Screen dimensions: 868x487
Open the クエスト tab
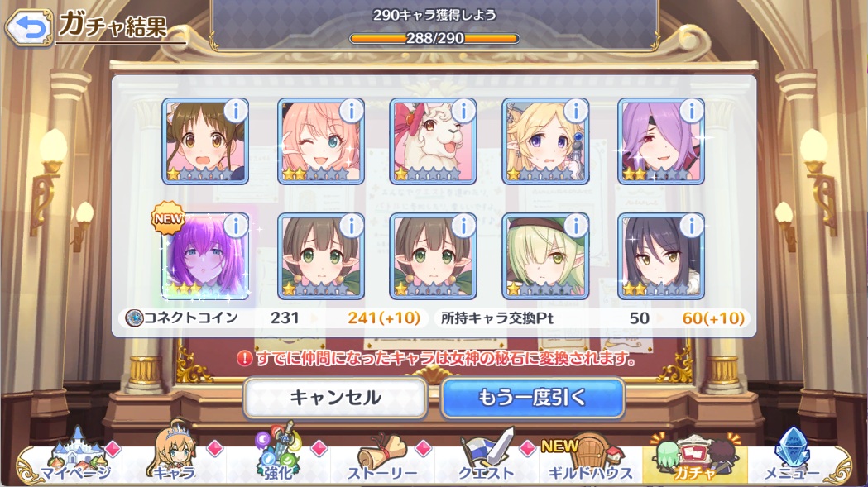pyautogui.click(x=487, y=456)
